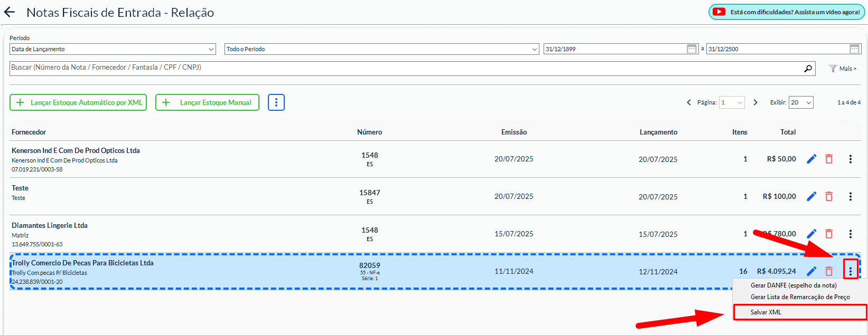Open calendar picker for end date
Viewport: 868px width, 335px height.
tap(854, 49)
